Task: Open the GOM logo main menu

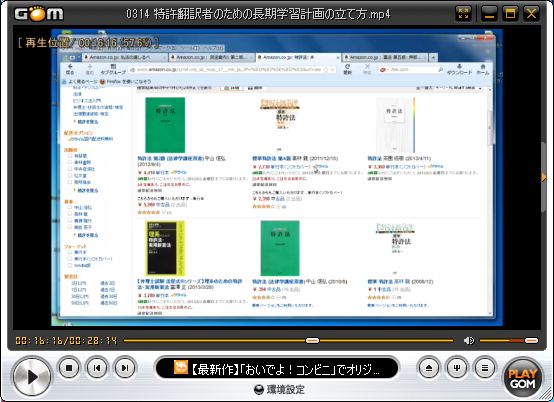Action: [39, 14]
